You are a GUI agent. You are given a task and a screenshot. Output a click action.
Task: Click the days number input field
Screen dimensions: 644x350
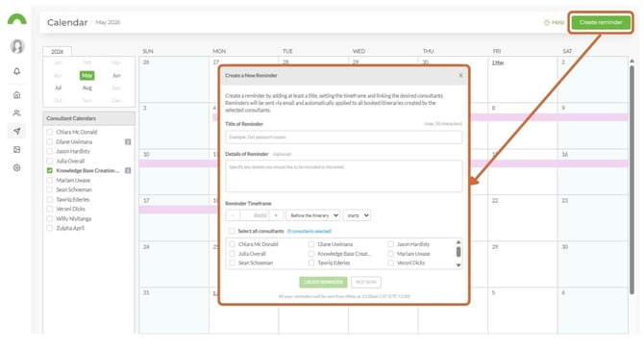tap(255, 215)
